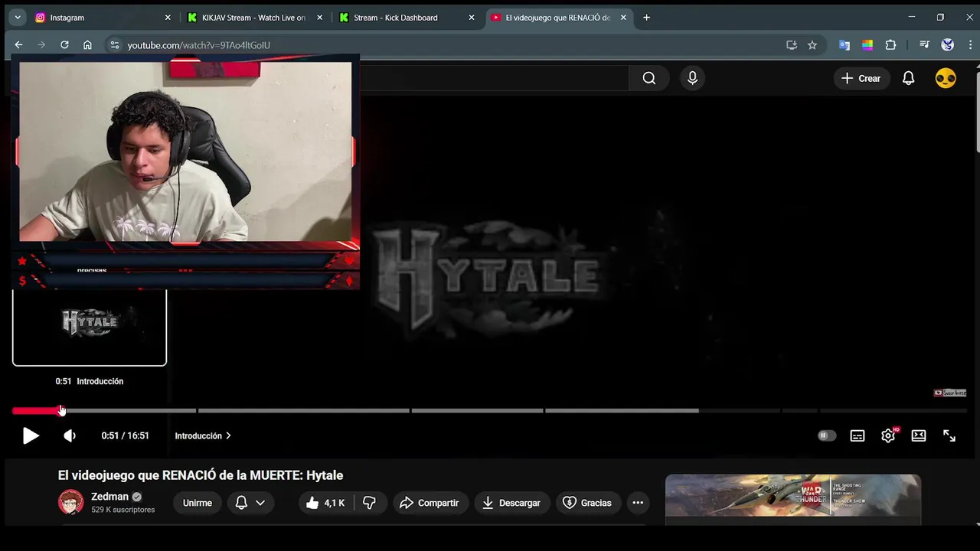
Task: Click the video progress bar scrubber
Action: (x=62, y=411)
